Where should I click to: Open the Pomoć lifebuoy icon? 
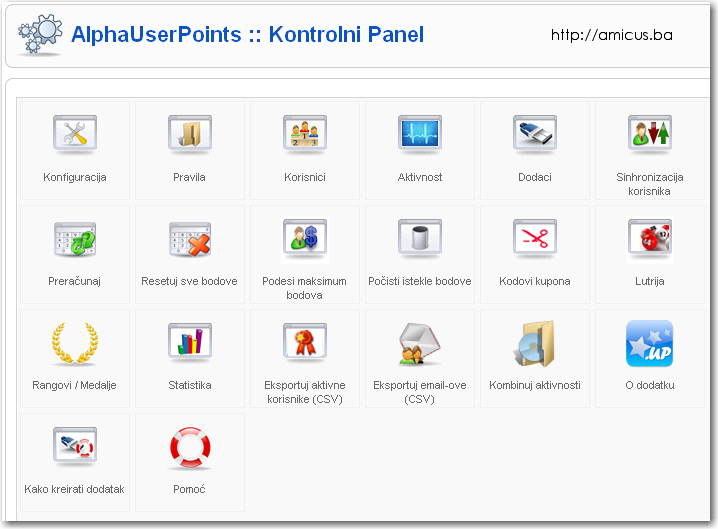(x=190, y=448)
